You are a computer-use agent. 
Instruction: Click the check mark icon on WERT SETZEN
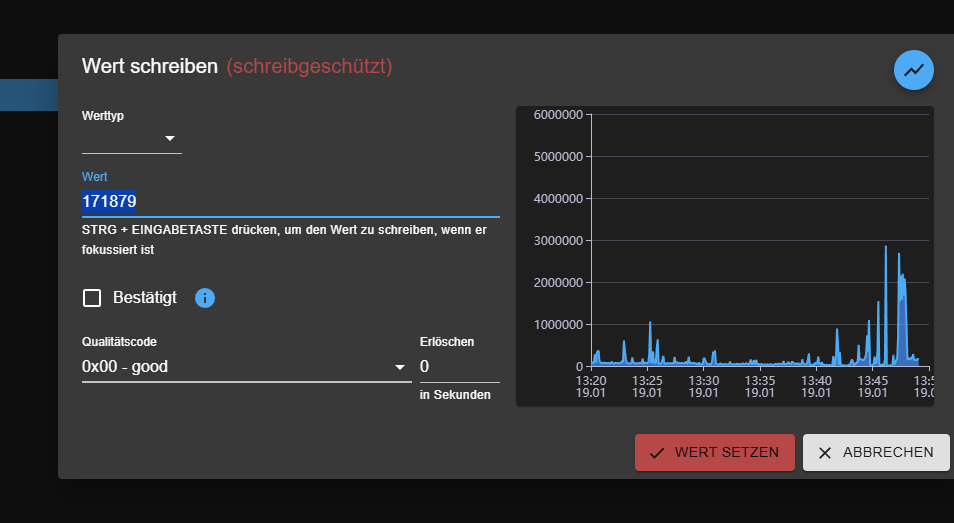coord(656,453)
